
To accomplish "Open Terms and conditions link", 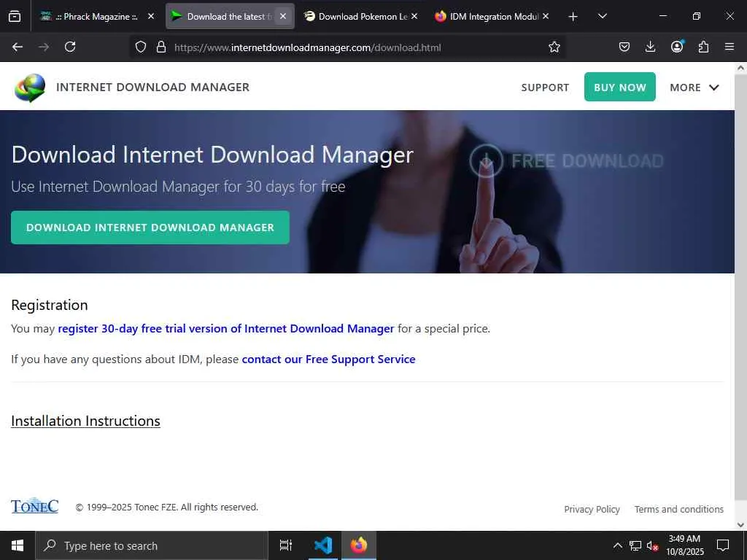I will tap(679, 509).
